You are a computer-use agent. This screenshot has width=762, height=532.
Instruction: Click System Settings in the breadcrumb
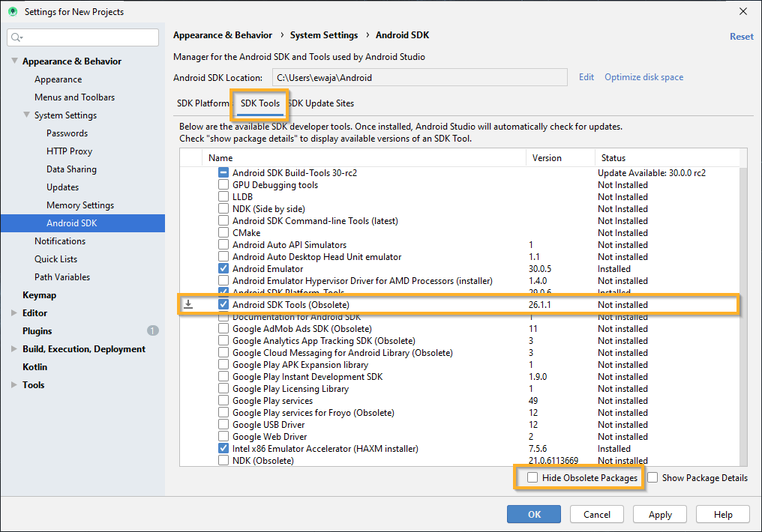(x=324, y=35)
